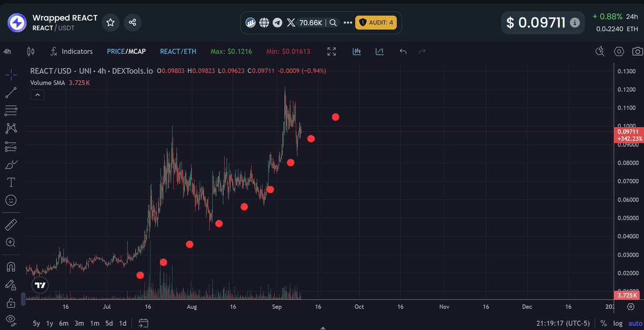Hide all drawings eye icon
Viewport: 644px width, 330px height.
[x=10, y=320]
